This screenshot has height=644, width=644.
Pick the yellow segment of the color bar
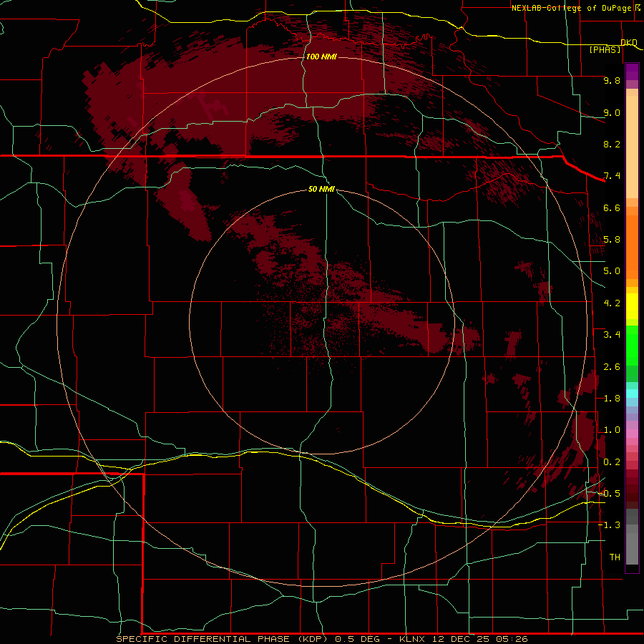[x=632, y=306]
